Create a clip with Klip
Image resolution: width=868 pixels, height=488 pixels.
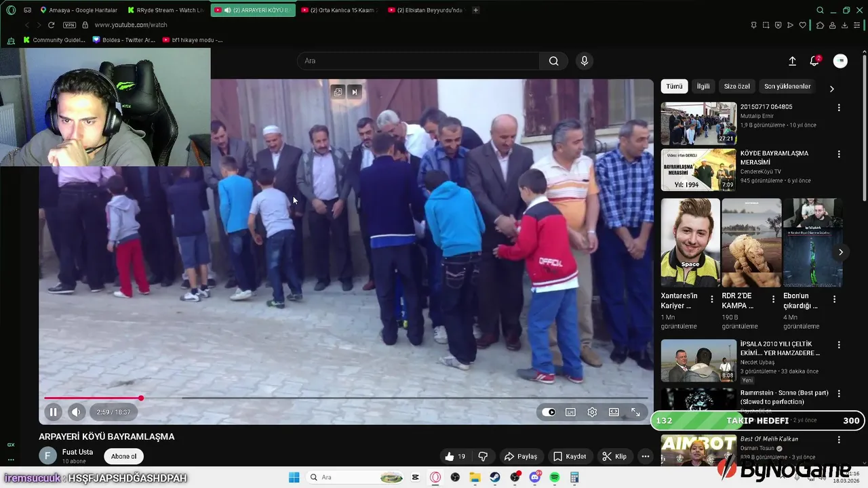click(614, 456)
